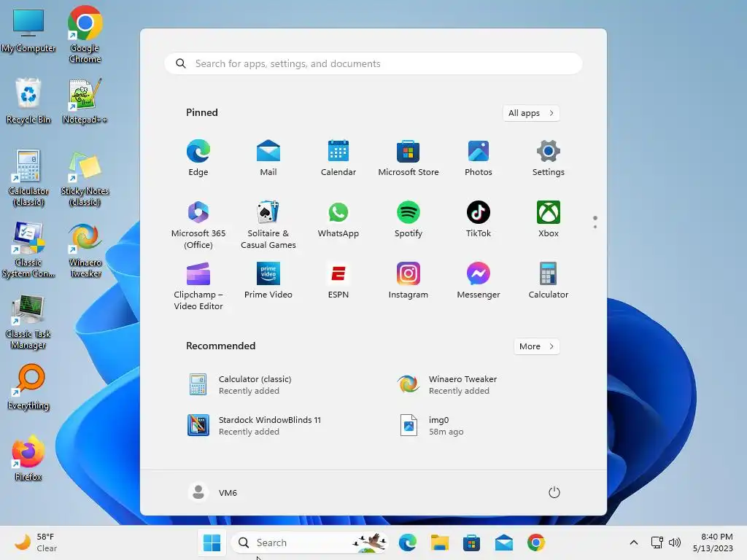The width and height of the screenshot is (747, 560).
Task: Select the Everything desktop shortcut
Action: coord(28,387)
